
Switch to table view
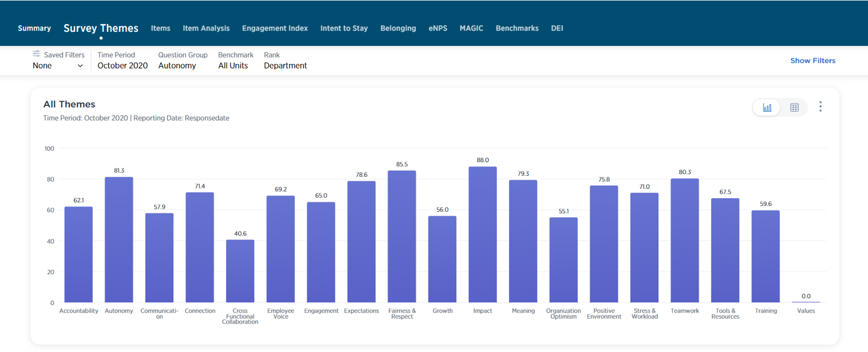click(x=794, y=107)
